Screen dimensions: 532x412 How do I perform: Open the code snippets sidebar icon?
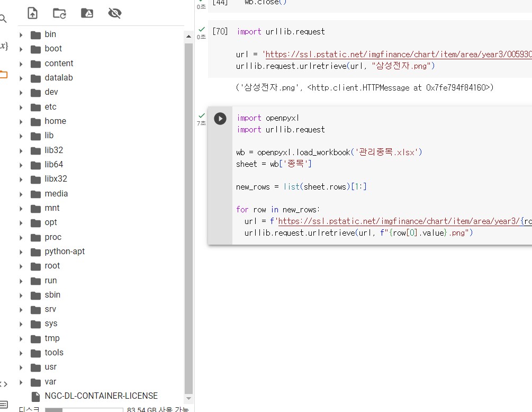coord(3,384)
